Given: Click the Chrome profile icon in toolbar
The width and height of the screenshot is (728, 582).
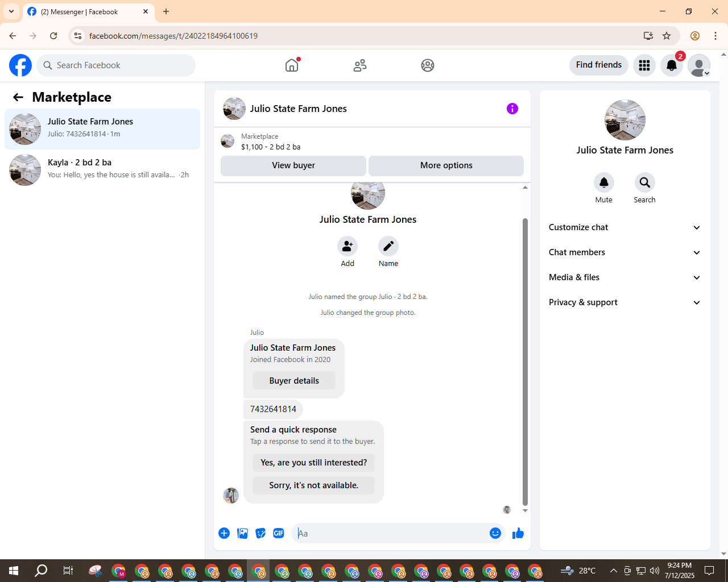Looking at the screenshot, I should pyautogui.click(x=695, y=36).
